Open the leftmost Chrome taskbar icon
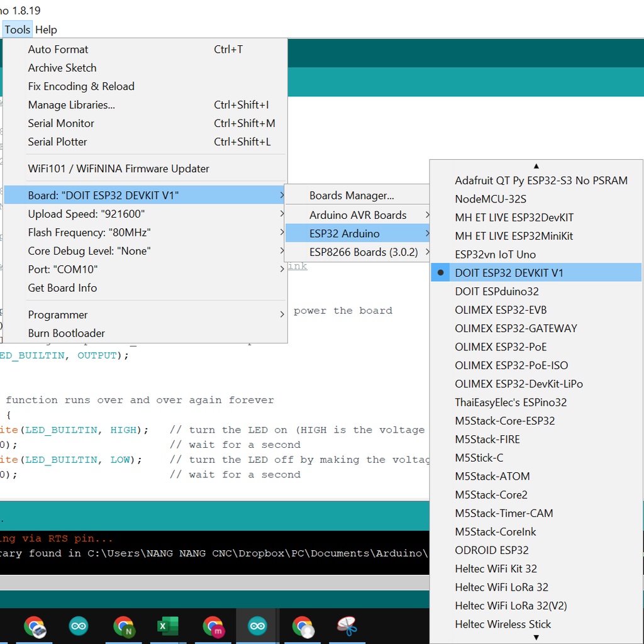Image resolution: width=644 pixels, height=644 pixels. tap(35, 626)
